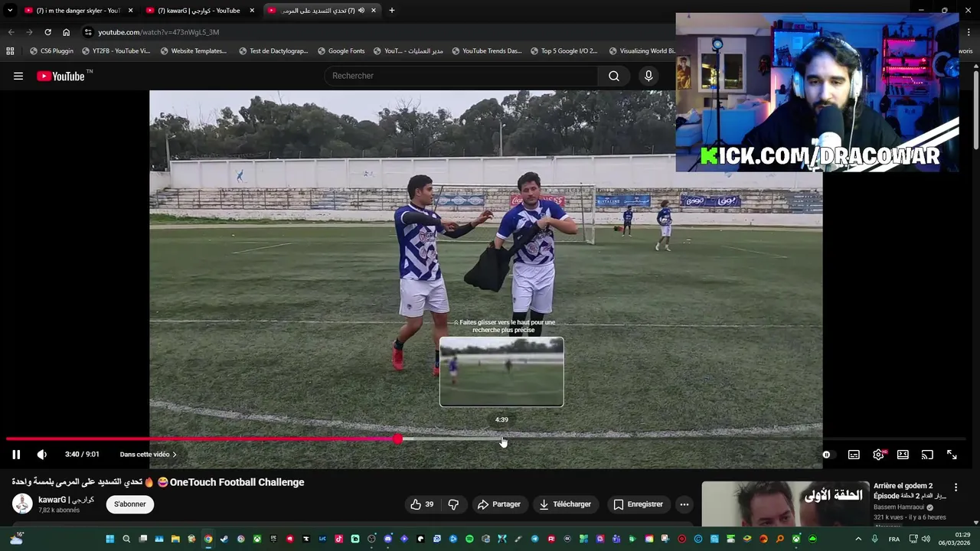Open Windows taskbar search
Screen dimensions: 980x551
[x=126, y=540]
